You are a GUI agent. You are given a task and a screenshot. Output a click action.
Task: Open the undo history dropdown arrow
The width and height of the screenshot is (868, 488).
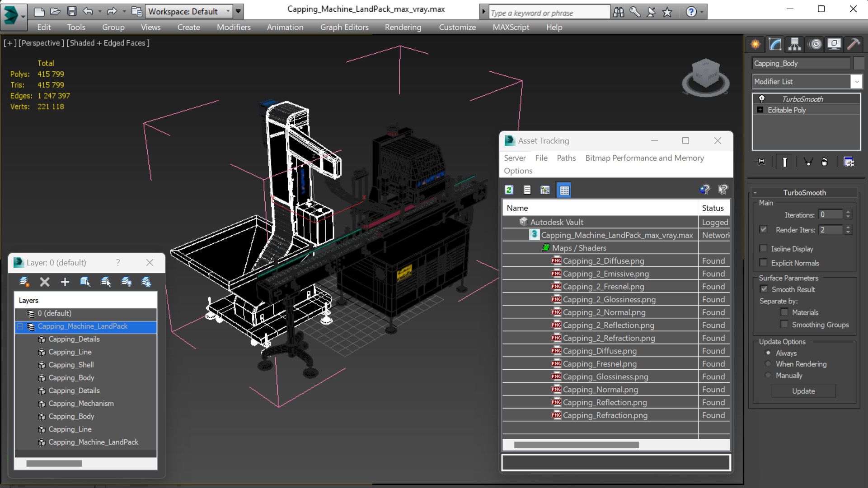pos(99,11)
